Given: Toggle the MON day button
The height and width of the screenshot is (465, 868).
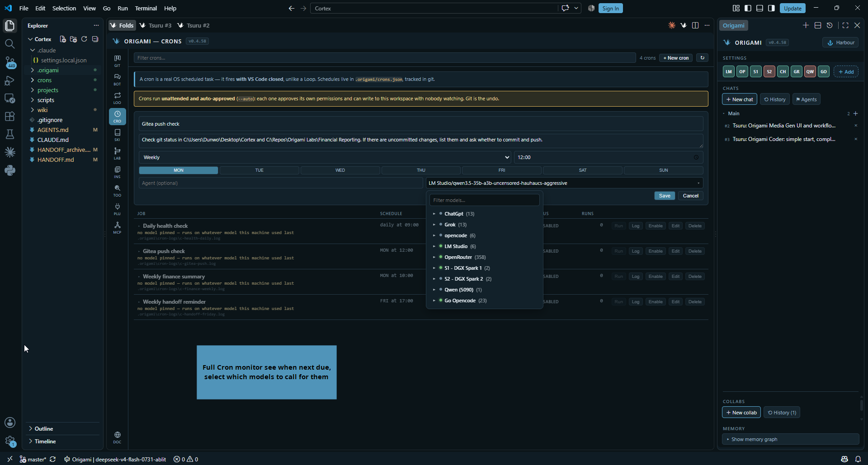Looking at the screenshot, I should click(x=179, y=170).
